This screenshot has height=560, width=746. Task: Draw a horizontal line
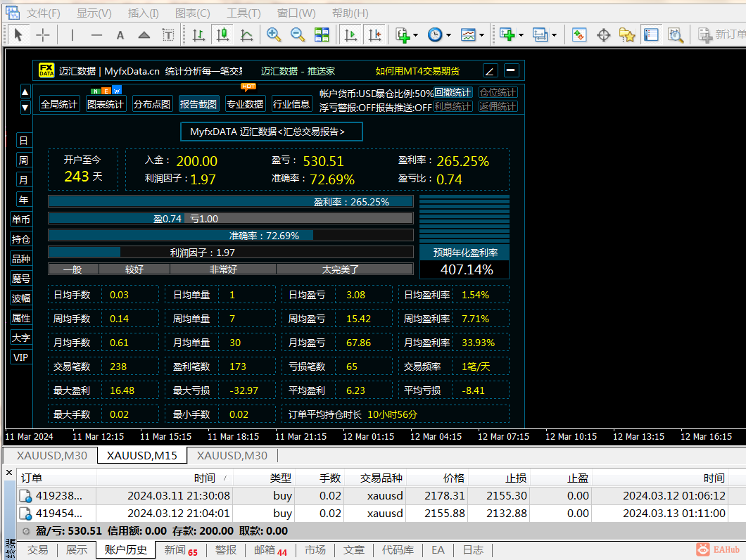tap(96, 34)
